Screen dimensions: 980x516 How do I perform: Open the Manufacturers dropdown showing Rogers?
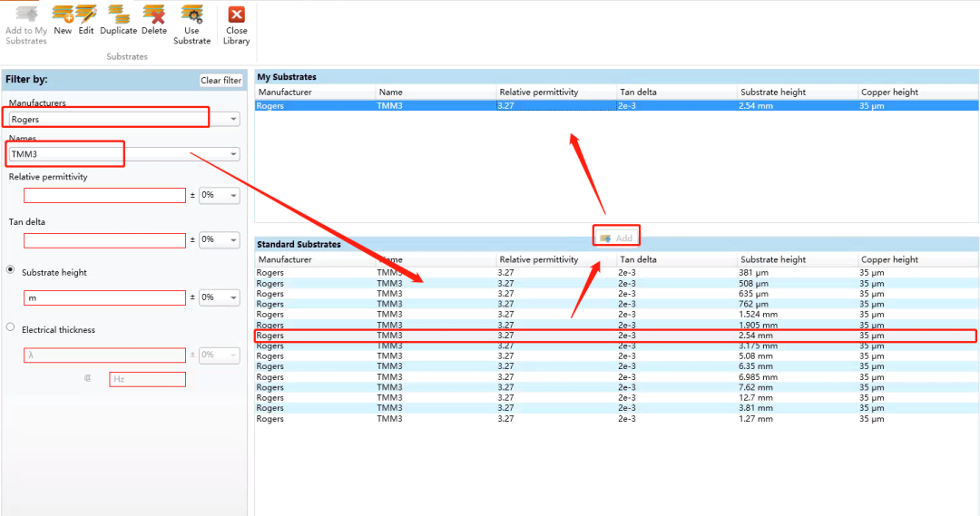(123, 119)
